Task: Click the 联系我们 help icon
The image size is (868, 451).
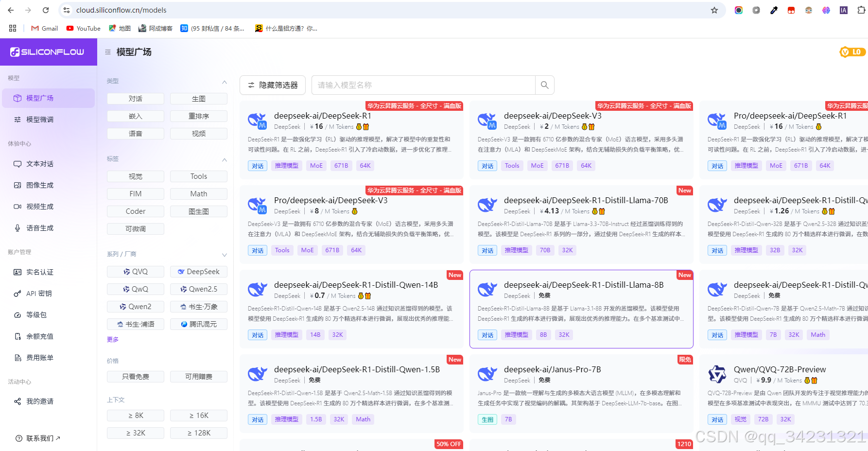Action: point(19,438)
